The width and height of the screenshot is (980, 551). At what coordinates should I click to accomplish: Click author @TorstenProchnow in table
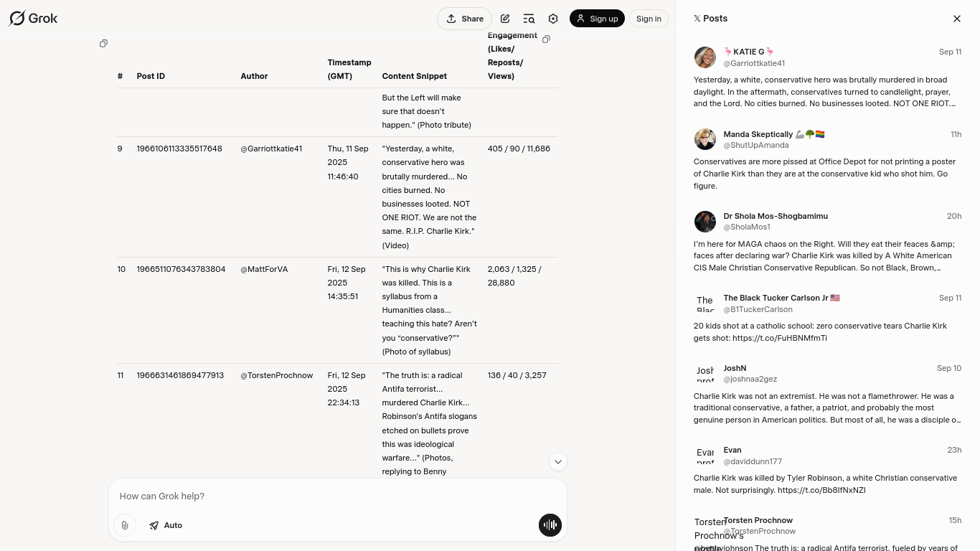[277, 375]
